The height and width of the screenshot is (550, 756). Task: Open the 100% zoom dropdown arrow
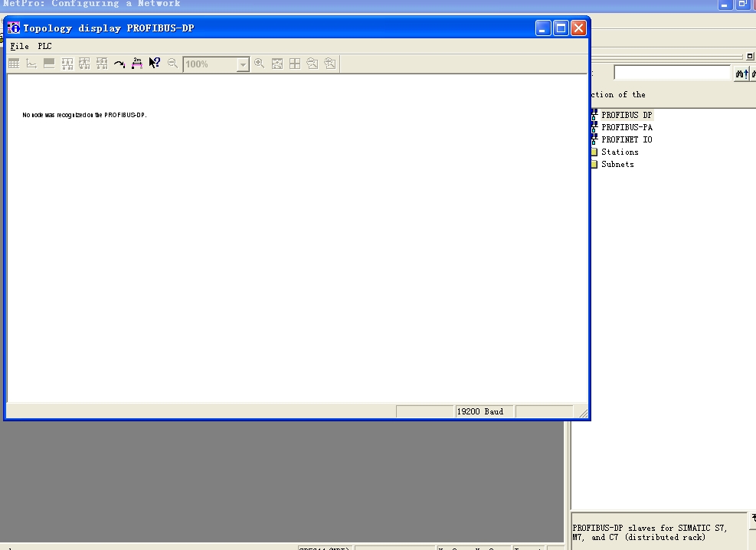click(x=243, y=64)
